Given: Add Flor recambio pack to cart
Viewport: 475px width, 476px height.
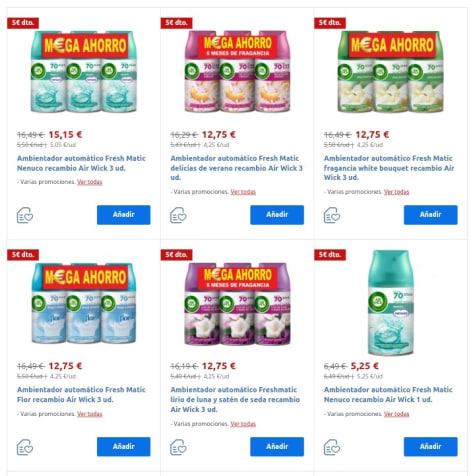Looking at the screenshot, I should click(x=124, y=447).
